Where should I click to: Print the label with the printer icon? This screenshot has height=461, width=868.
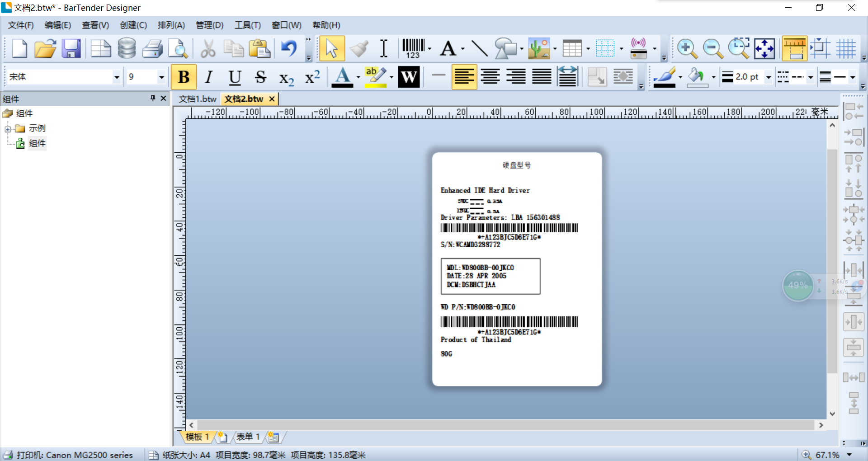[153, 48]
